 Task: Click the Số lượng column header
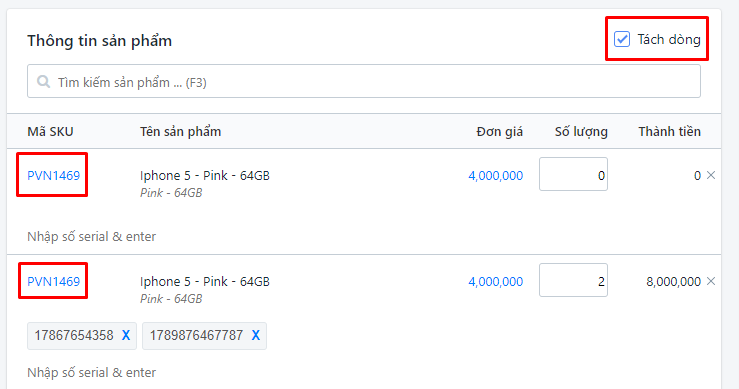(x=581, y=132)
